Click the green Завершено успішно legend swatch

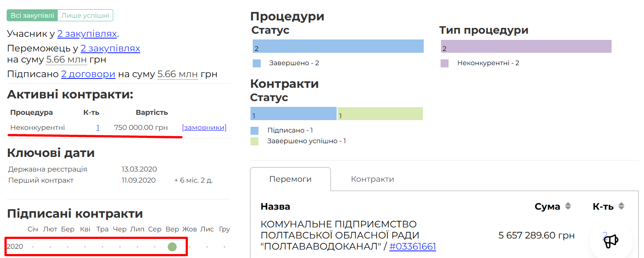click(254, 141)
